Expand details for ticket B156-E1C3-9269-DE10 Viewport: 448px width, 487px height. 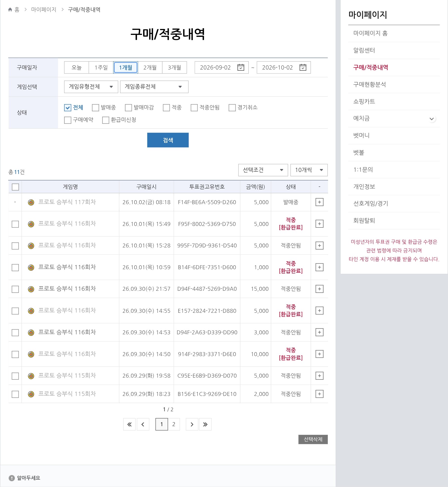tap(319, 394)
